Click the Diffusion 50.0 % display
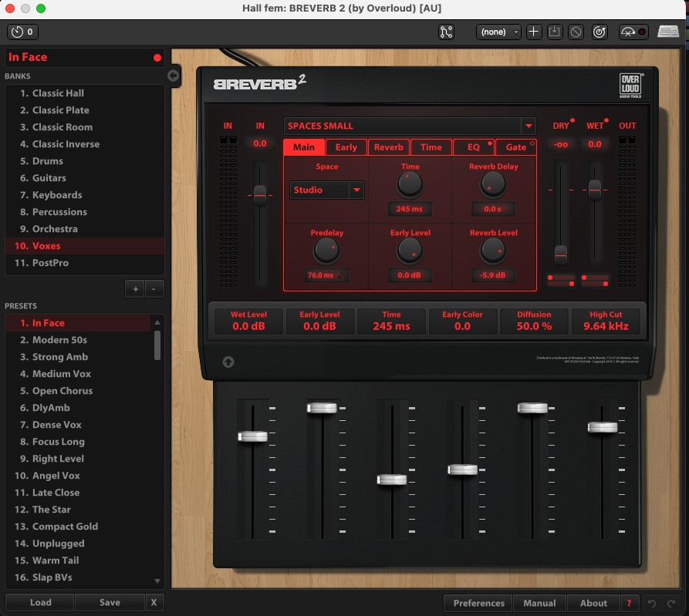The width and height of the screenshot is (689, 616). pos(534,321)
